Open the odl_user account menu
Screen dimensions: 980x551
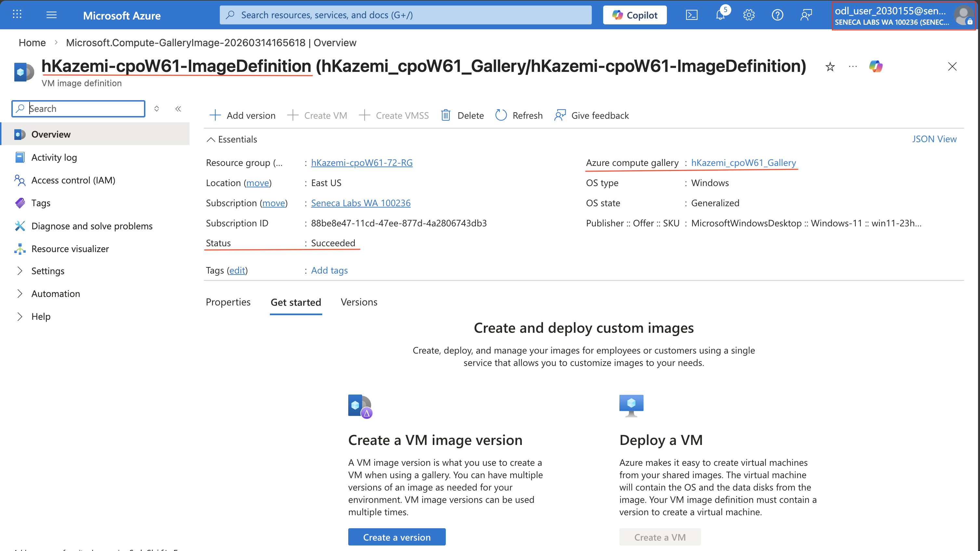pos(903,16)
